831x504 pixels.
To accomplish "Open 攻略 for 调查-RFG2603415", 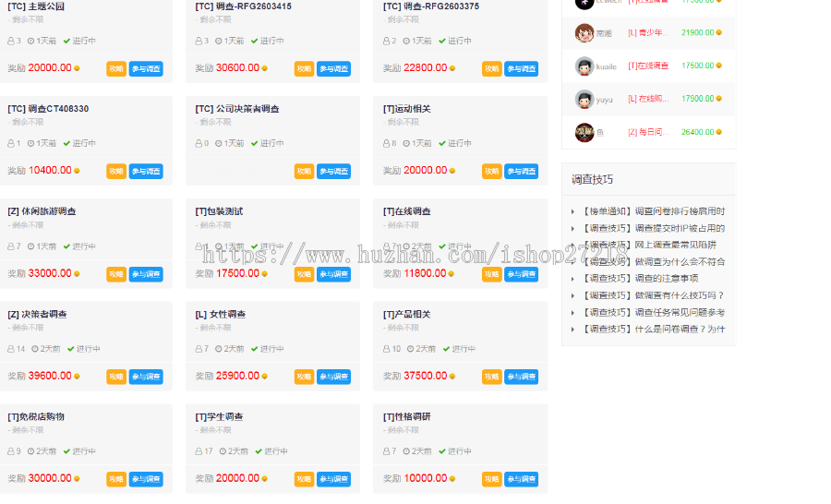I will 304,69.
